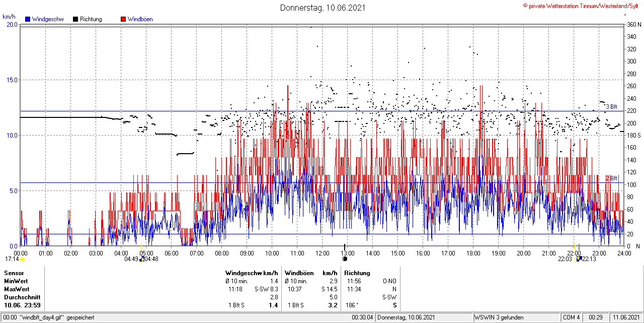Click the 10:37 max gust time
This screenshot has height=323, width=644.
pyautogui.click(x=295, y=289)
